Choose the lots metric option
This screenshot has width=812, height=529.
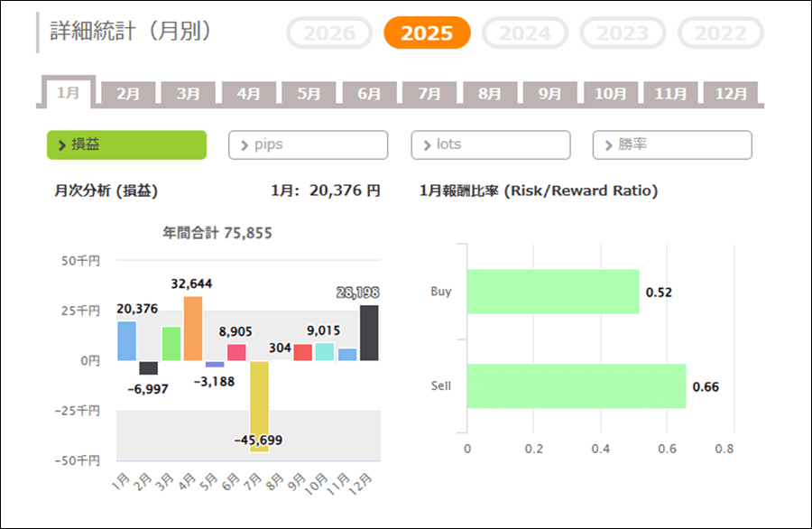pos(491,144)
